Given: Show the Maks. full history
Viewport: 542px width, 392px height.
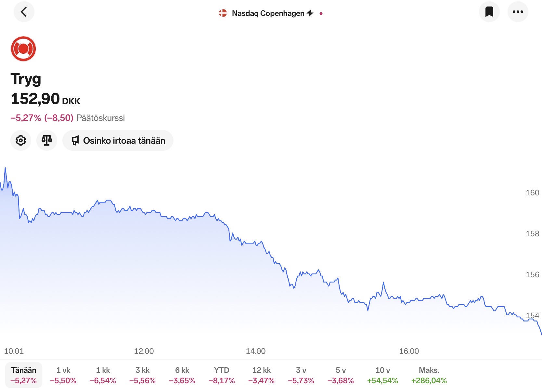Looking at the screenshot, I should tap(429, 375).
